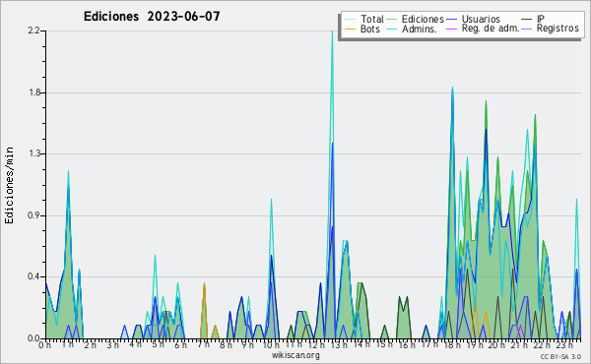Click the 'wikiscan.org' text below the axis
The image size is (591, 364).
pyautogui.click(x=295, y=355)
